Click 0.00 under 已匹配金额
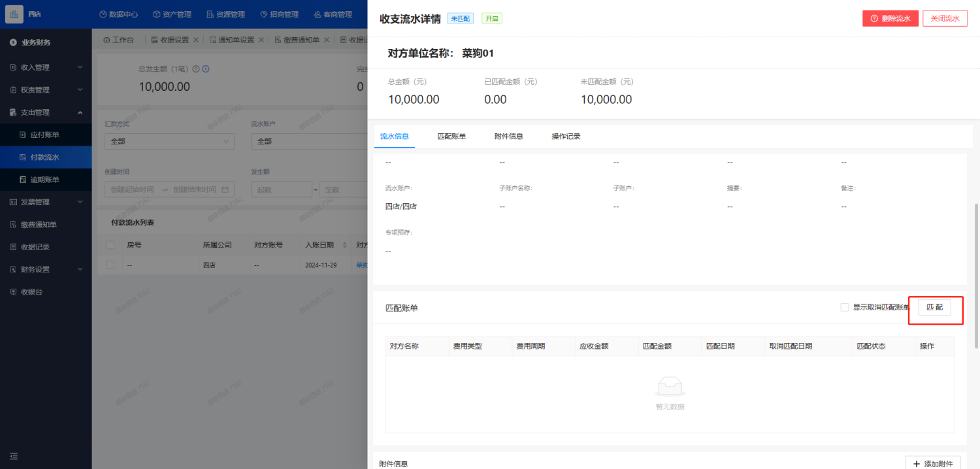Image resolution: width=980 pixels, height=469 pixels. 495,99
